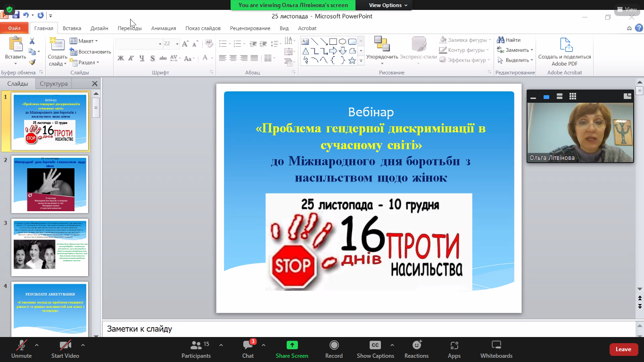
Task: Click the Упорядочить arrange button
Action: 382,51
